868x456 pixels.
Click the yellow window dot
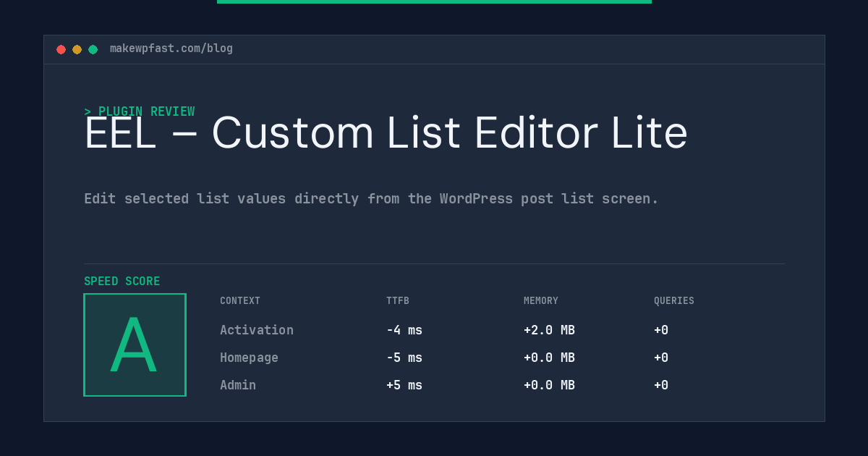tap(77, 49)
